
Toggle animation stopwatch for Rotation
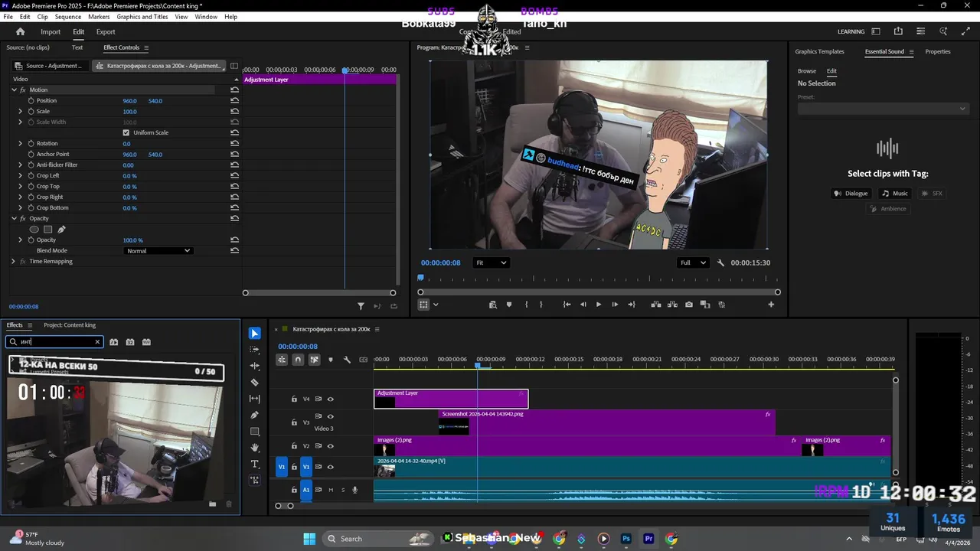[31, 143]
